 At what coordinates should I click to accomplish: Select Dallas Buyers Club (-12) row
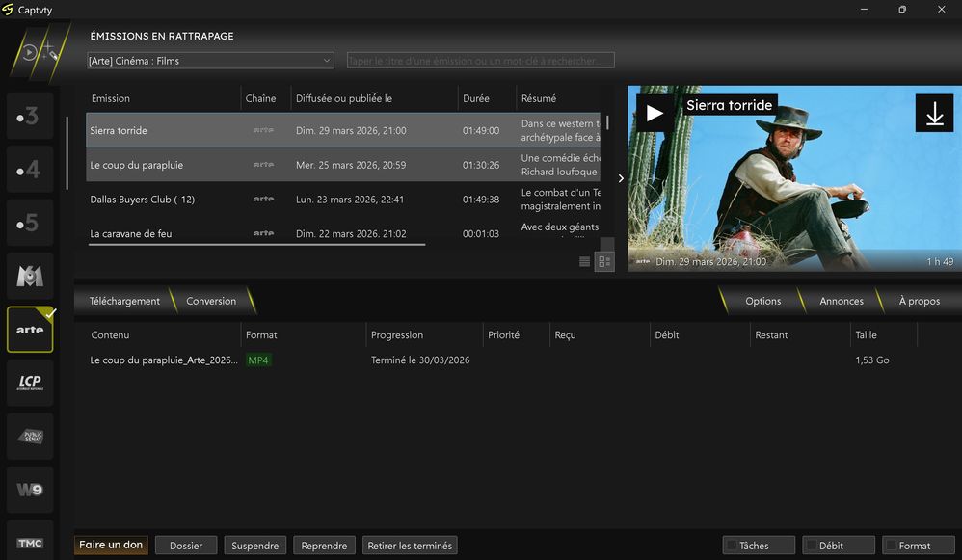(343, 199)
